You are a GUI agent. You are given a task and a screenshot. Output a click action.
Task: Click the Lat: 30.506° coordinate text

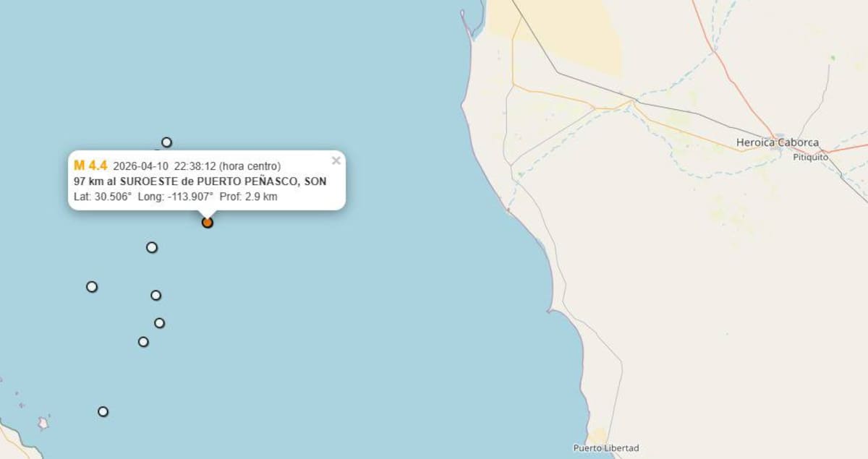pos(103,197)
